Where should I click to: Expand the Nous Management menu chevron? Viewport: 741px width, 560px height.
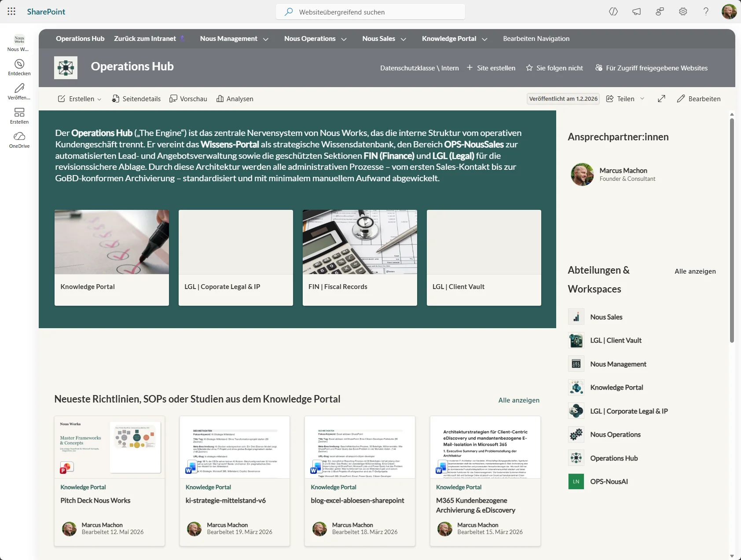pos(266,39)
